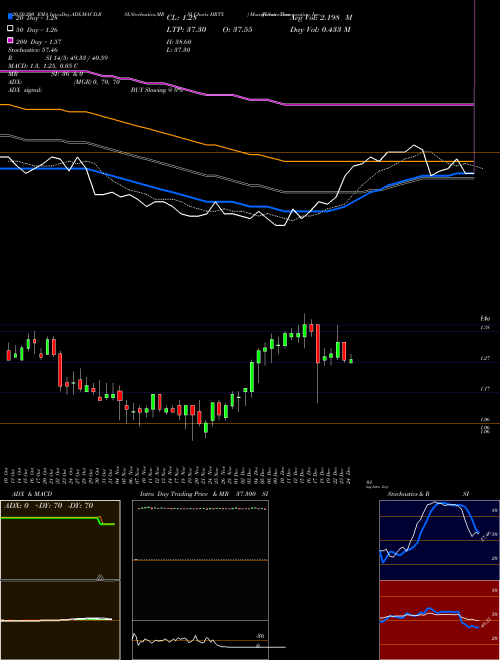Click the lowest green candle near chart bottom
Image resolution: width=500 pixels, height=660 pixels.
[206, 428]
